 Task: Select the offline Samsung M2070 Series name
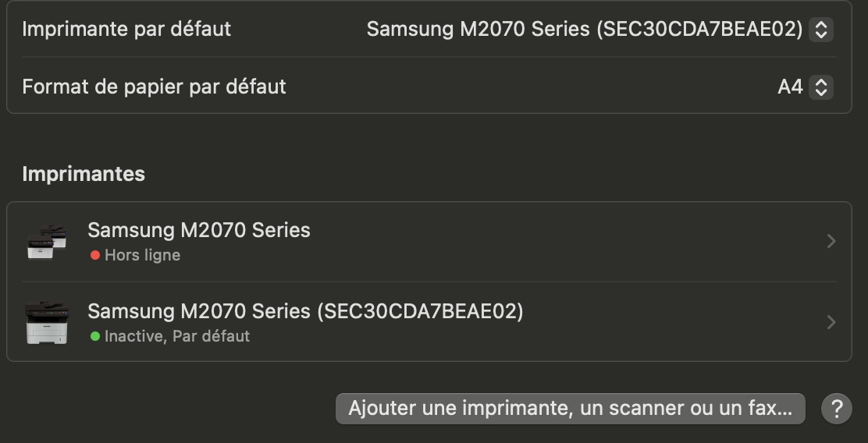tap(198, 230)
